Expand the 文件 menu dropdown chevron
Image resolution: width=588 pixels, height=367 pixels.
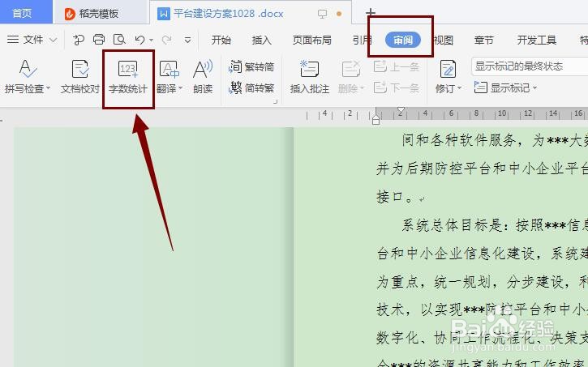54,40
